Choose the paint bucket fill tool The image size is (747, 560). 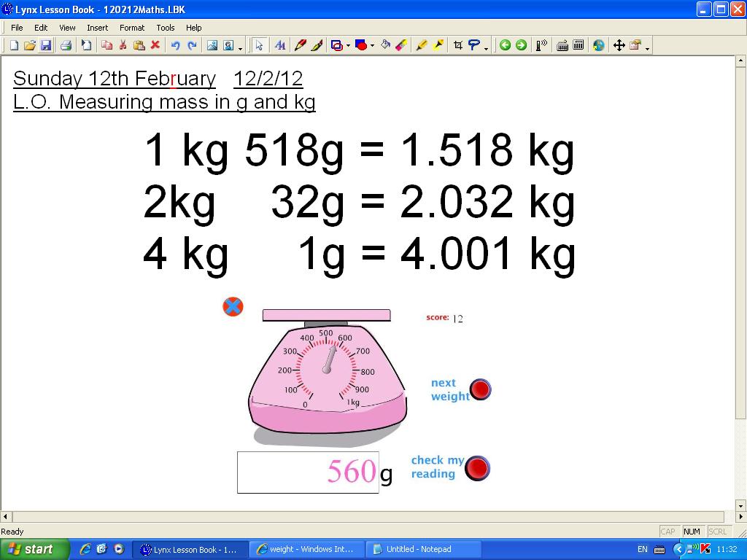385,45
